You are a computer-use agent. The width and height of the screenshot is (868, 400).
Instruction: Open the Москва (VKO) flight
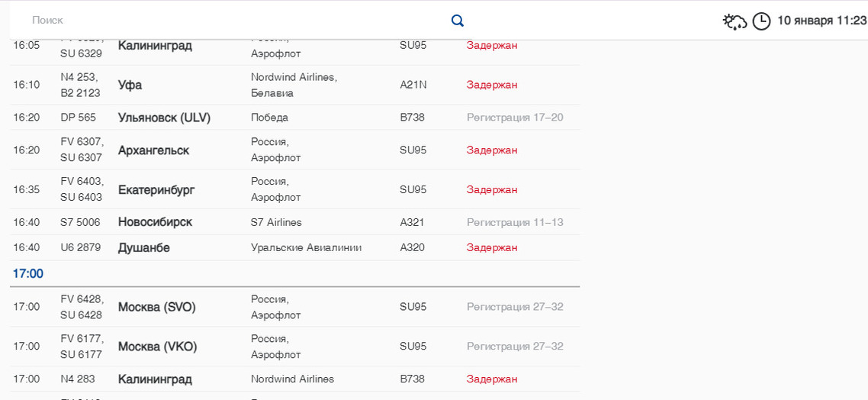(x=157, y=347)
